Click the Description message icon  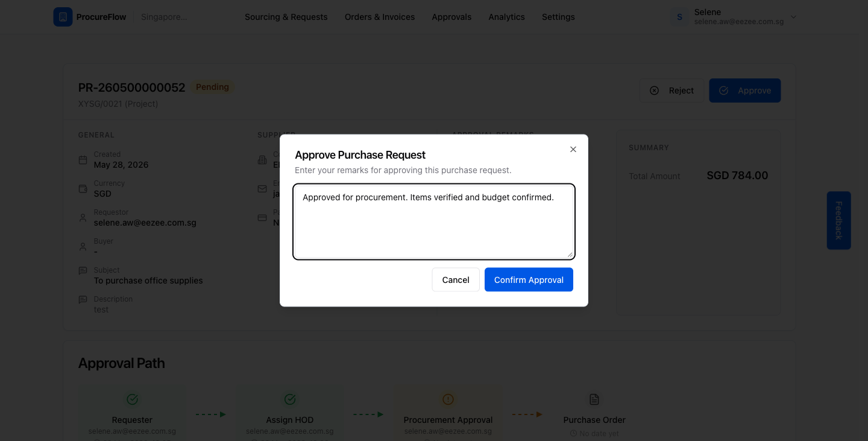83,300
